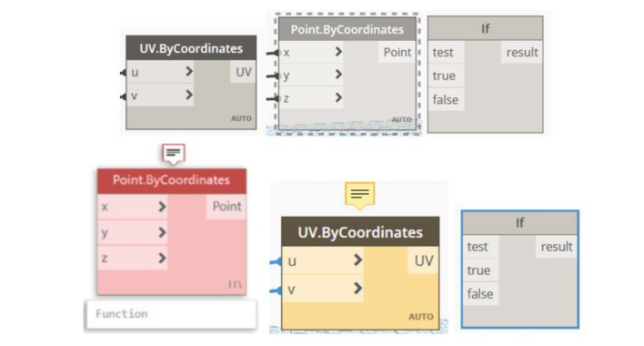The width and height of the screenshot is (644, 346).
Task: Expand the x port chevron on red node
Action: (162, 207)
